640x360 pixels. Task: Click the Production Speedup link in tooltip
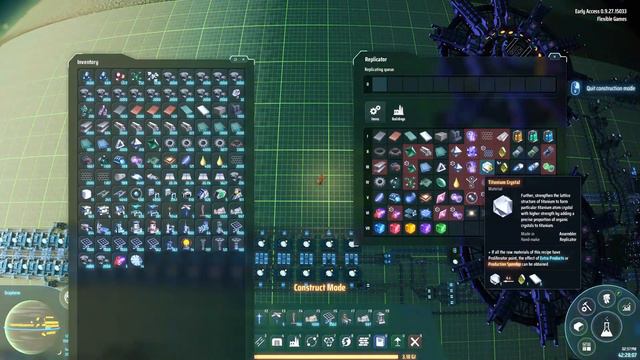click(504, 264)
